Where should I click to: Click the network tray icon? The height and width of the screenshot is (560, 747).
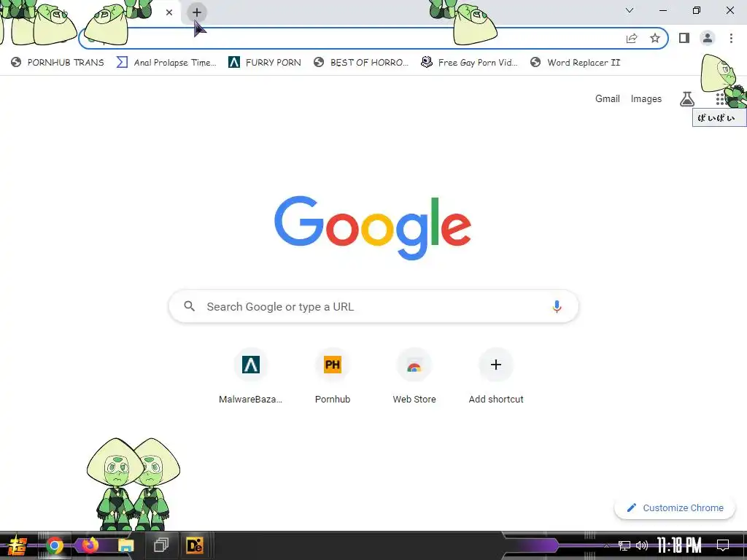coord(624,545)
